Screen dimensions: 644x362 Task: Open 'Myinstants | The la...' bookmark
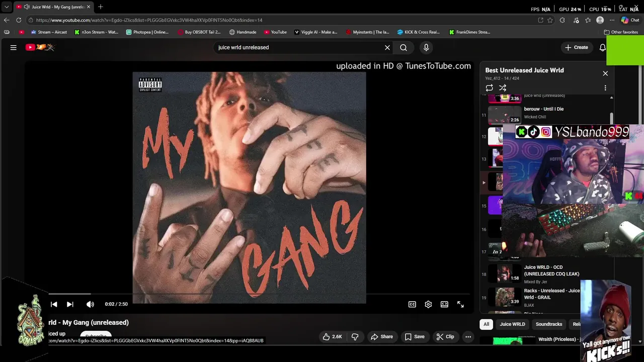(x=367, y=32)
